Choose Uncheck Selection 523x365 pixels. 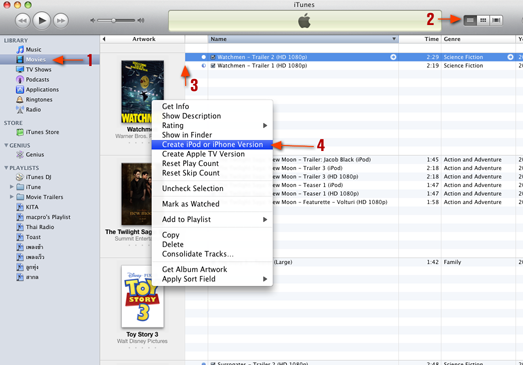point(212,189)
